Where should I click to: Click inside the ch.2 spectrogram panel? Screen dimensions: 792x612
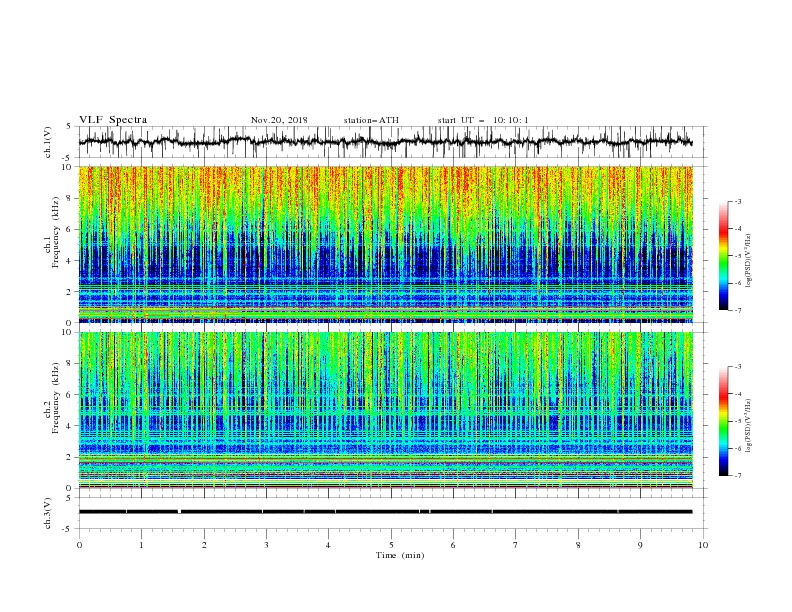pyautogui.click(x=386, y=410)
